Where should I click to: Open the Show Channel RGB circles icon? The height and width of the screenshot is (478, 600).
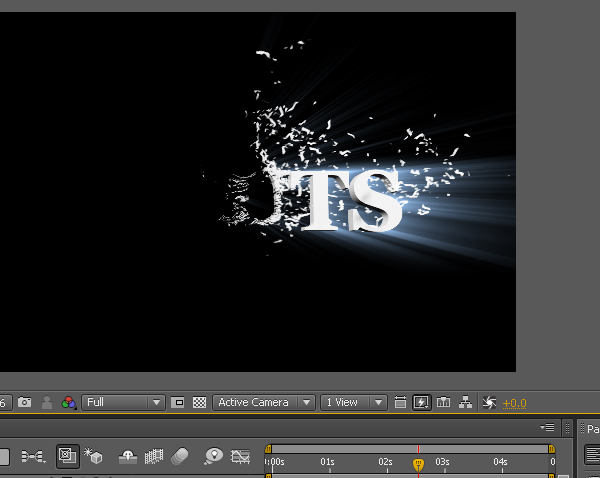[x=68, y=402]
